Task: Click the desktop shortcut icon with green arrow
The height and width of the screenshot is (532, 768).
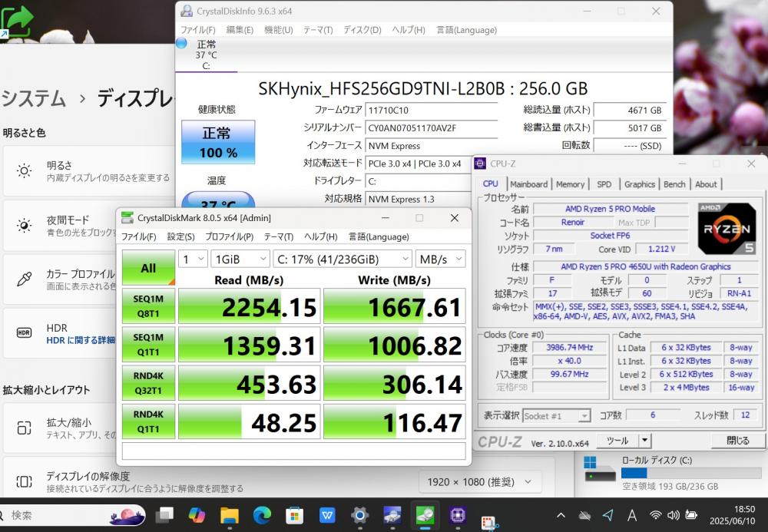Action: 17,21
